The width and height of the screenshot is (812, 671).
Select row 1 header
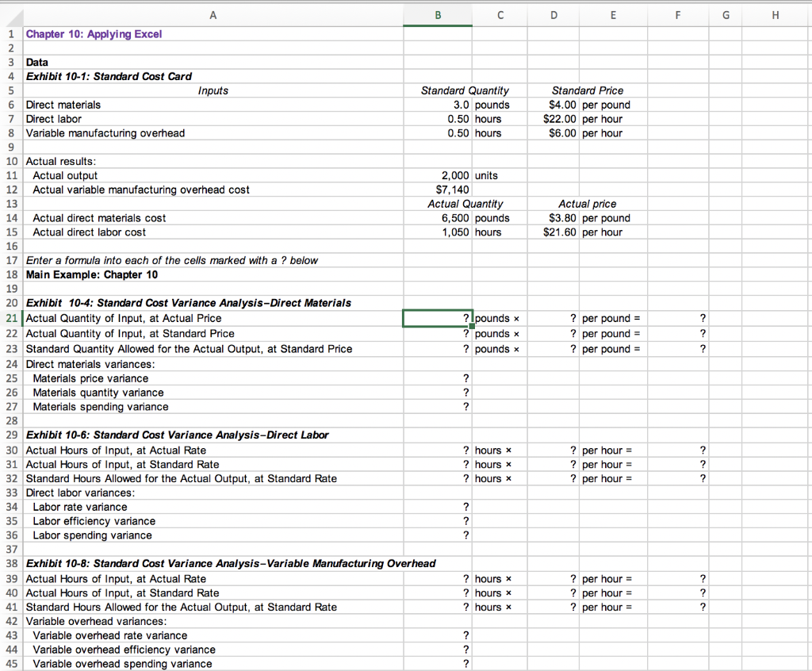(x=10, y=33)
